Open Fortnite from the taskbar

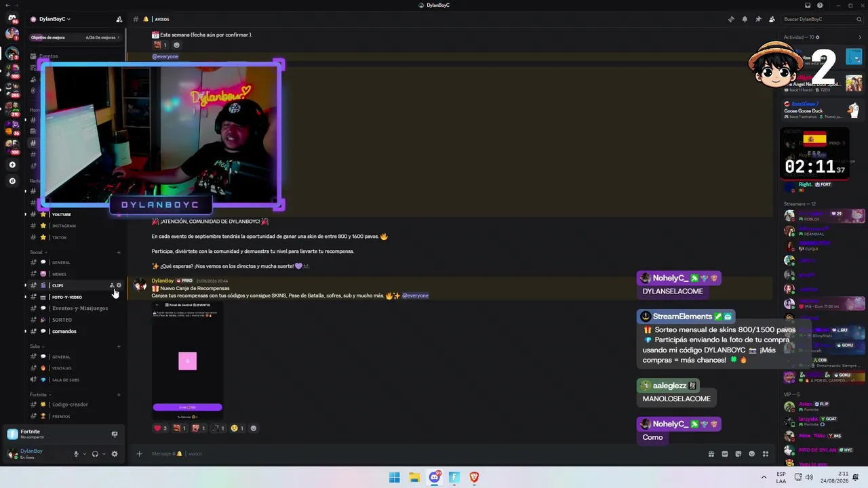coord(454,477)
